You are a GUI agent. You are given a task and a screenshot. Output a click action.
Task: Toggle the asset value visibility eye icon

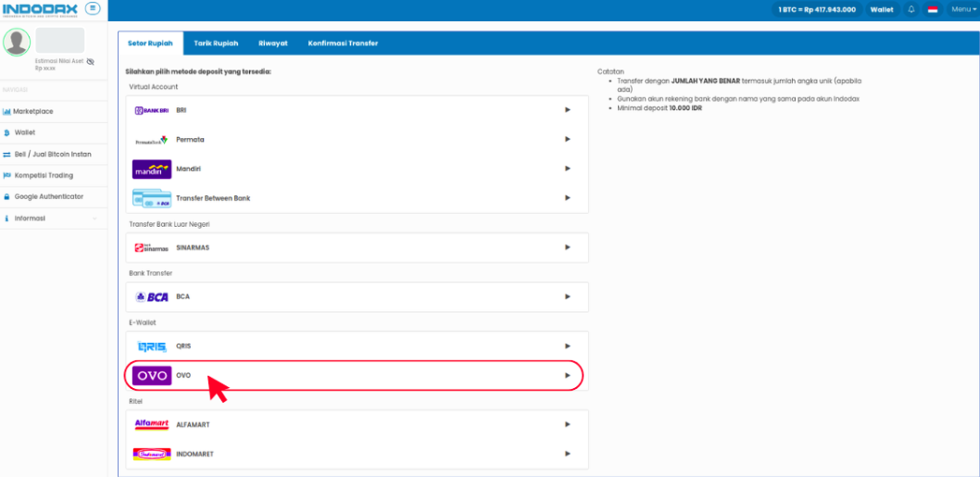coord(90,61)
